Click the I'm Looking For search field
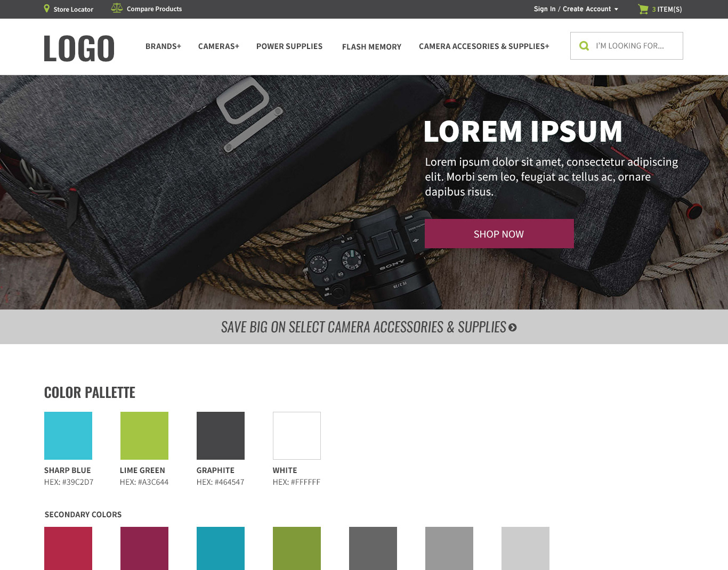This screenshot has height=570, width=728. click(627, 46)
